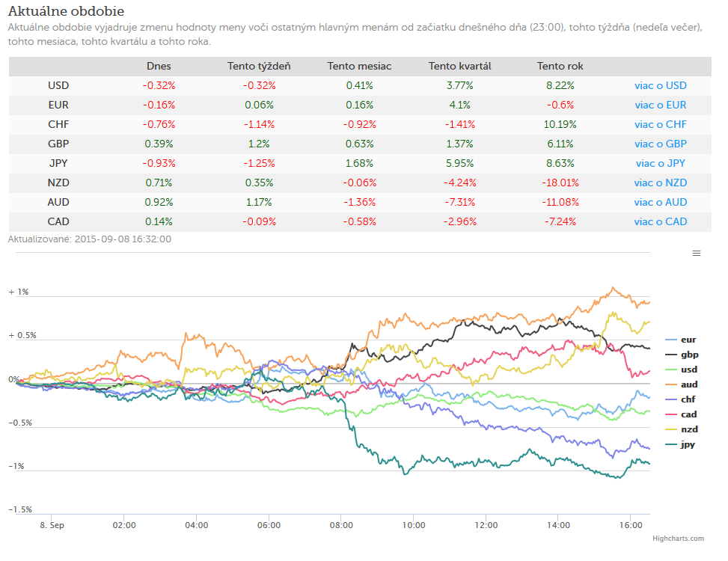Follow the 'viac o AUD' link
The image size is (728, 561).
point(660,202)
